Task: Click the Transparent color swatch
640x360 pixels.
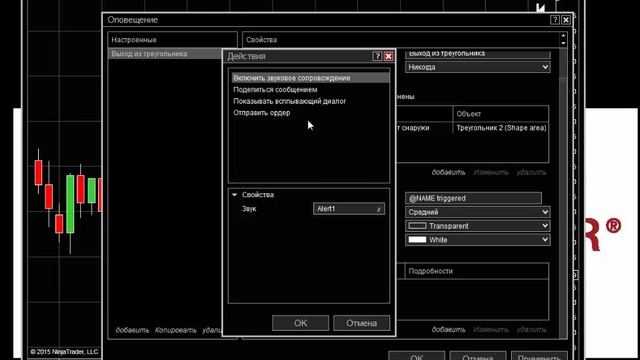Action: (x=417, y=226)
